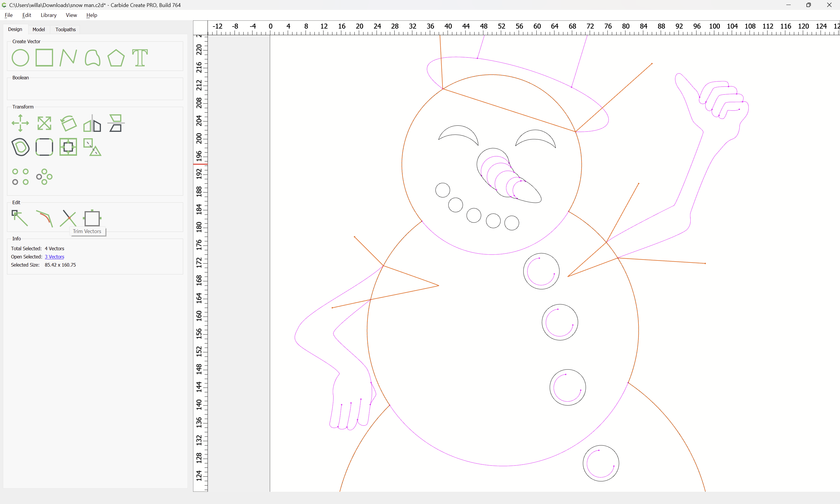Click the Carbide Create app icon in title bar
Image resolution: width=840 pixels, height=504 pixels.
coord(4,5)
